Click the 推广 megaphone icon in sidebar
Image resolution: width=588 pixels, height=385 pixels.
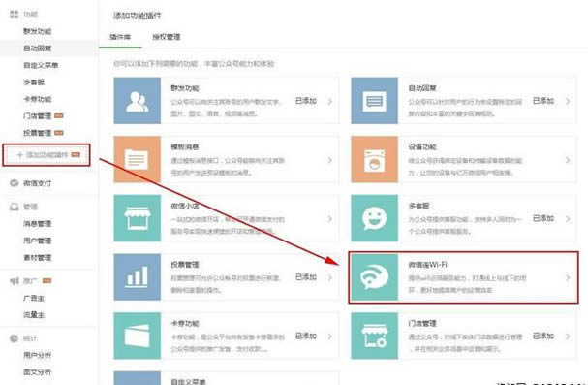point(14,281)
